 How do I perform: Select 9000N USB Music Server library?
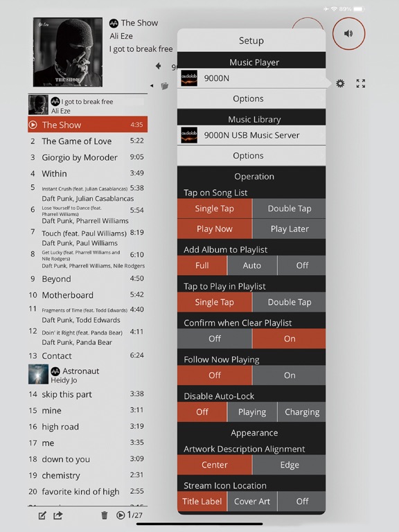point(251,135)
